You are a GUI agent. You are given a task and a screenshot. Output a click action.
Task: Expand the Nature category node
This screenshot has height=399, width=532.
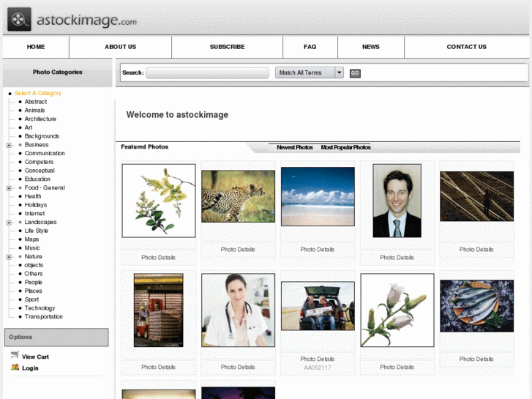point(9,257)
